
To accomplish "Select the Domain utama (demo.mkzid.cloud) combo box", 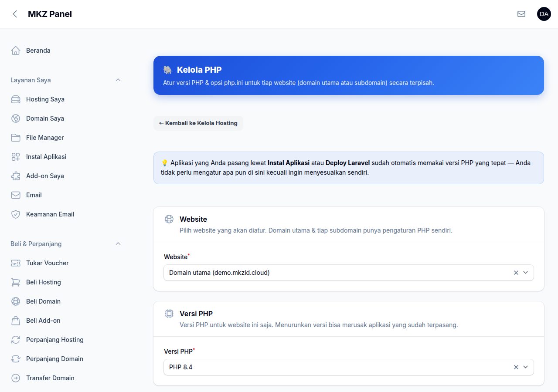I will click(x=349, y=273).
